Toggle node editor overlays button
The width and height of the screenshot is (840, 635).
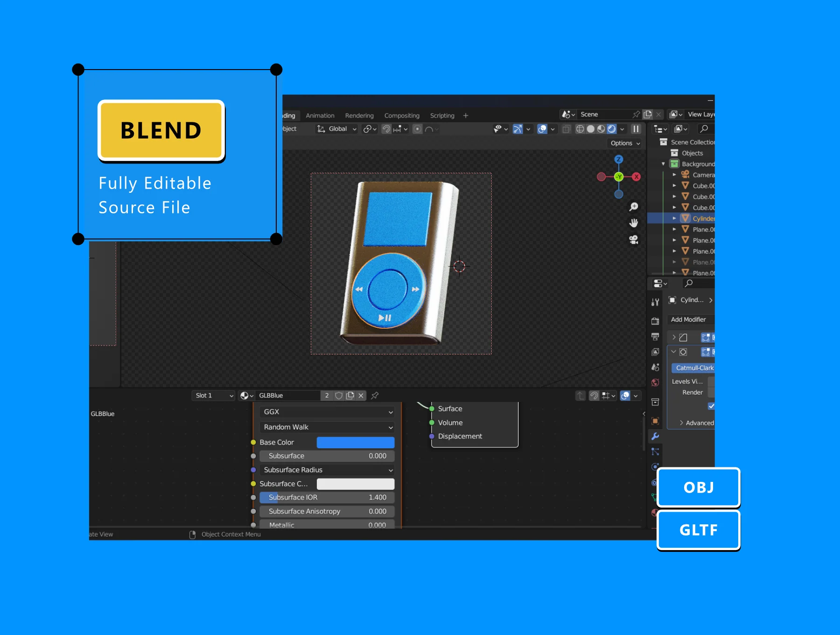click(x=625, y=395)
